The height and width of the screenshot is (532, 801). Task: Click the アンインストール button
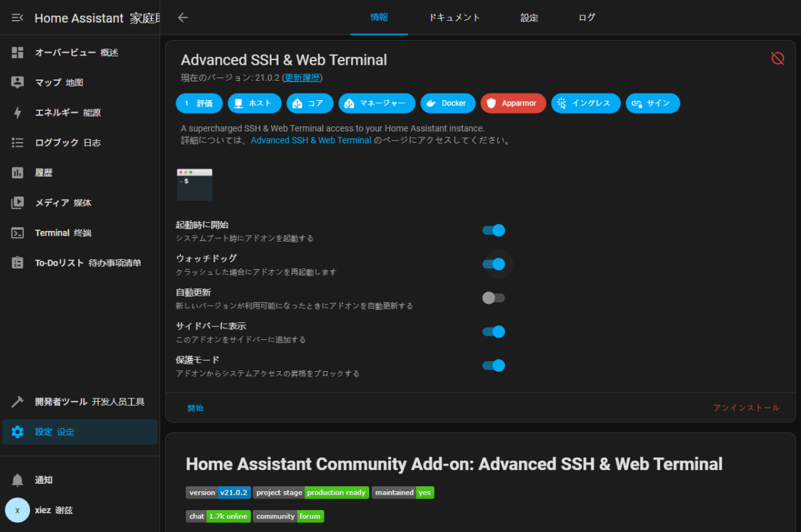746,408
